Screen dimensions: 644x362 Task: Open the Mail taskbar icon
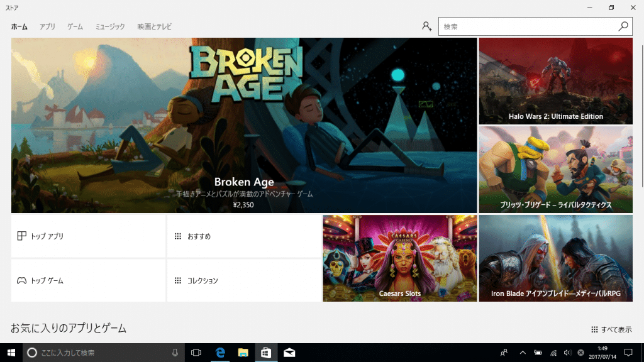(289, 353)
